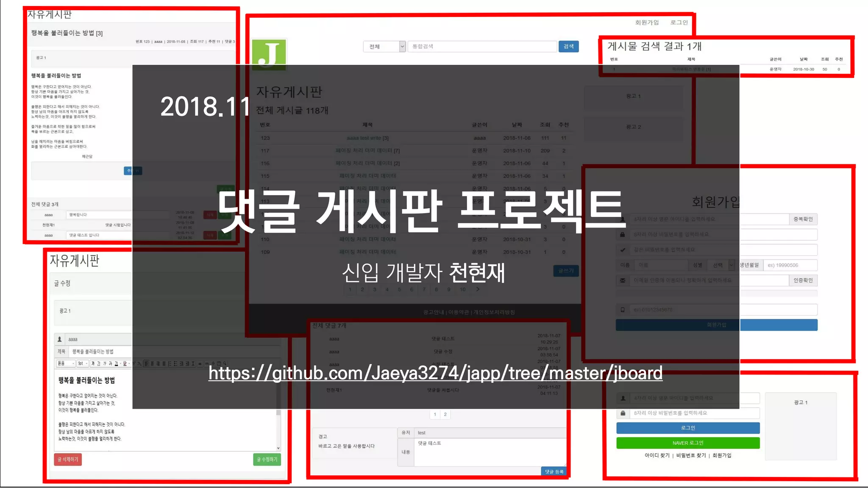The height and width of the screenshot is (488, 868).
Task: Open the GitHub jboard repository link
Action: [x=435, y=373]
